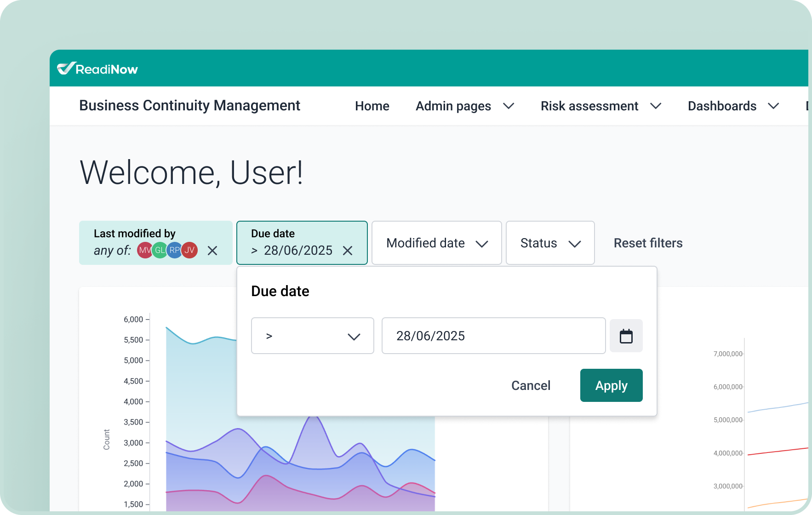Open the Risk assessment menu

(600, 106)
